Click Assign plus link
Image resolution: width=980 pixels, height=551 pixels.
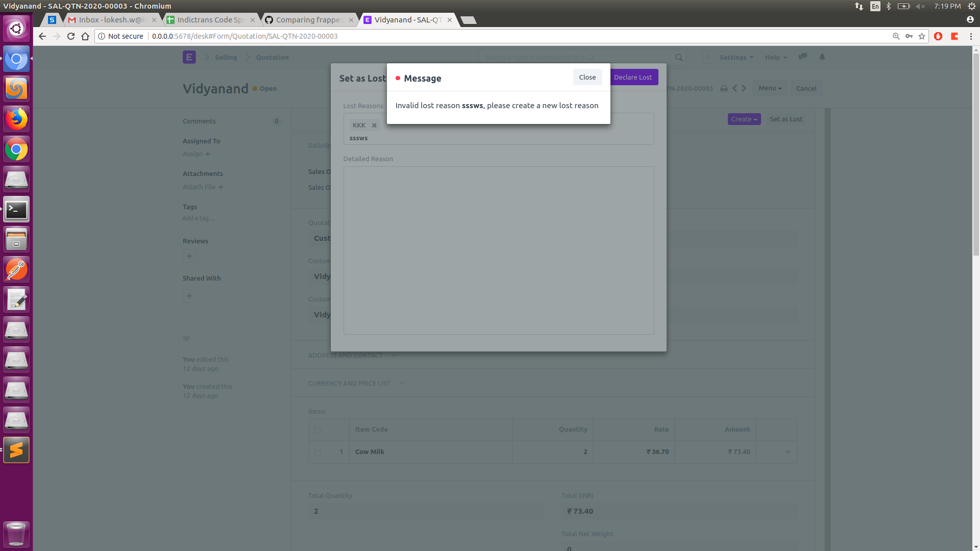click(x=197, y=154)
